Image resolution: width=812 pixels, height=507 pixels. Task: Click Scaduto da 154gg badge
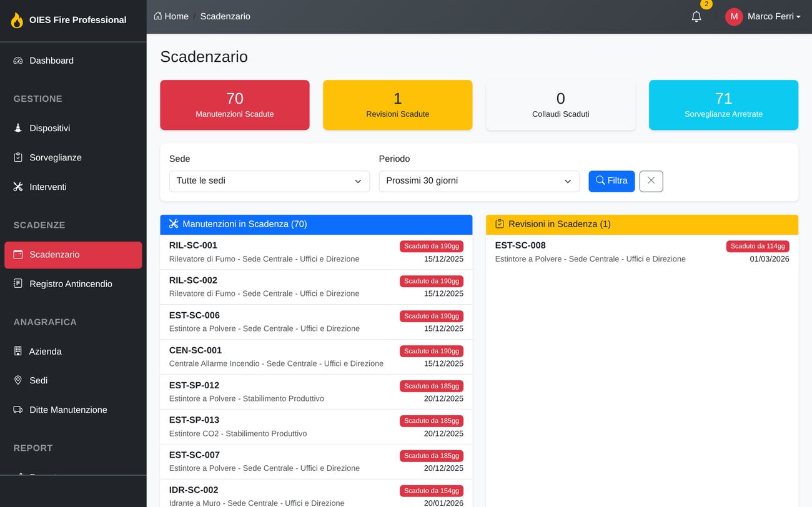(432, 491)
